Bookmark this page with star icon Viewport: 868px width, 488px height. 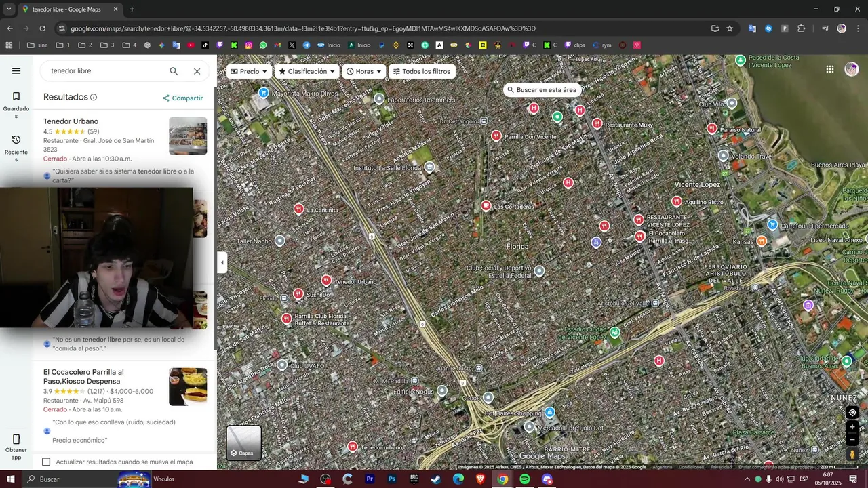730,28
